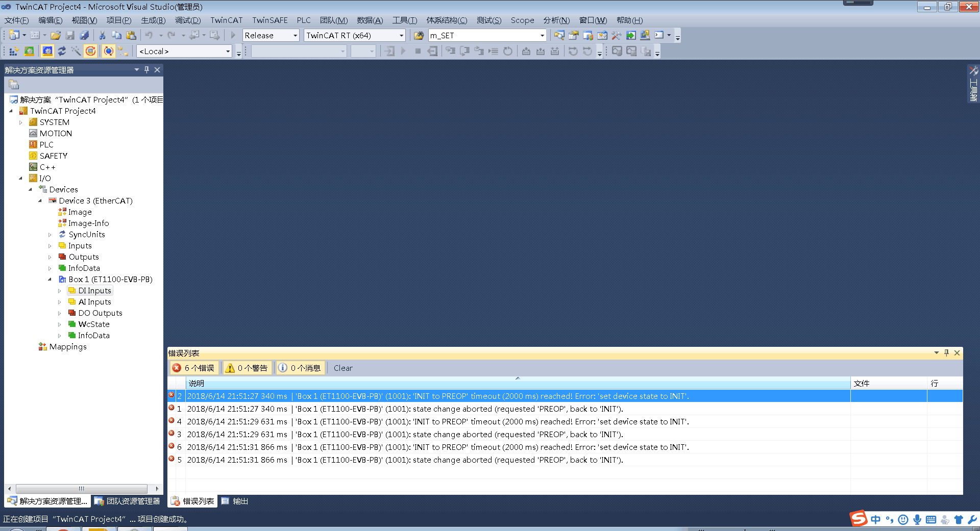This screenshot has height=531, width=980.
Task: Click the Save icon in toolbar
Action: click(70, 35)
